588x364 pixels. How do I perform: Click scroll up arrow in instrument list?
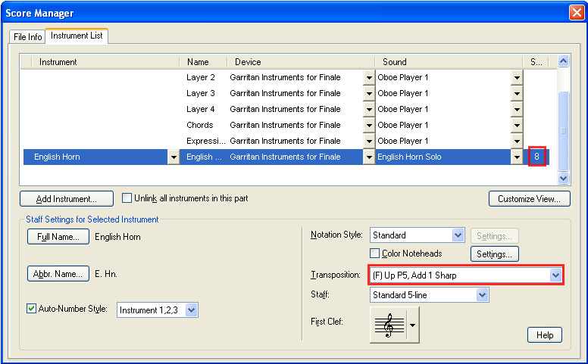click(x=563, y=61)
